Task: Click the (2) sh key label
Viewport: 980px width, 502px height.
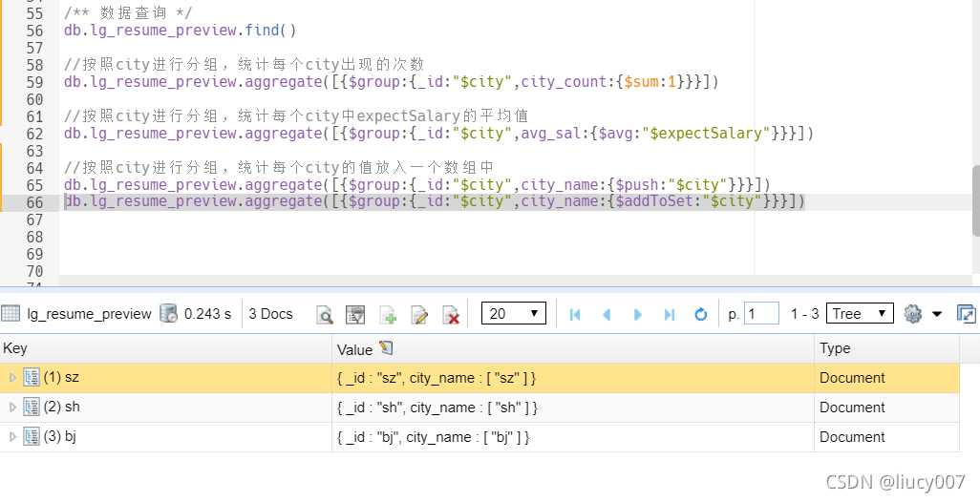Action: (62, 407)
